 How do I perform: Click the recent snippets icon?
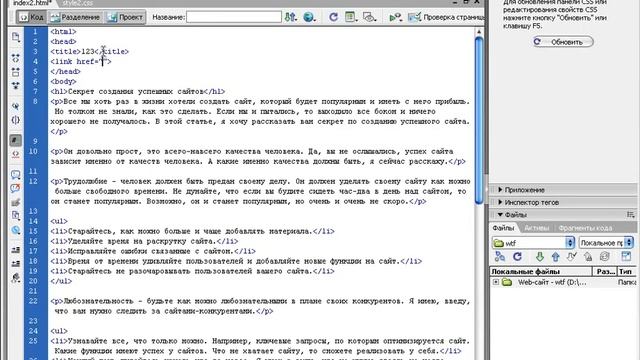click(x=16, y=216)
